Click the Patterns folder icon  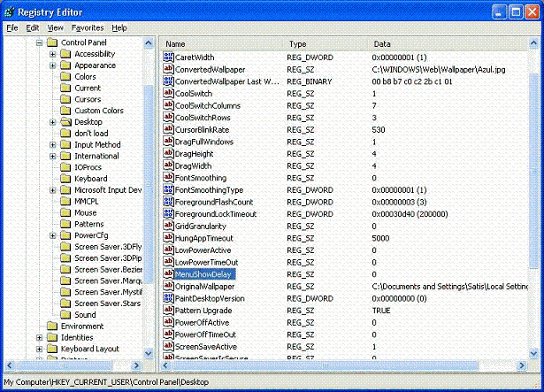pyautogui.click(x=65, y=224)
